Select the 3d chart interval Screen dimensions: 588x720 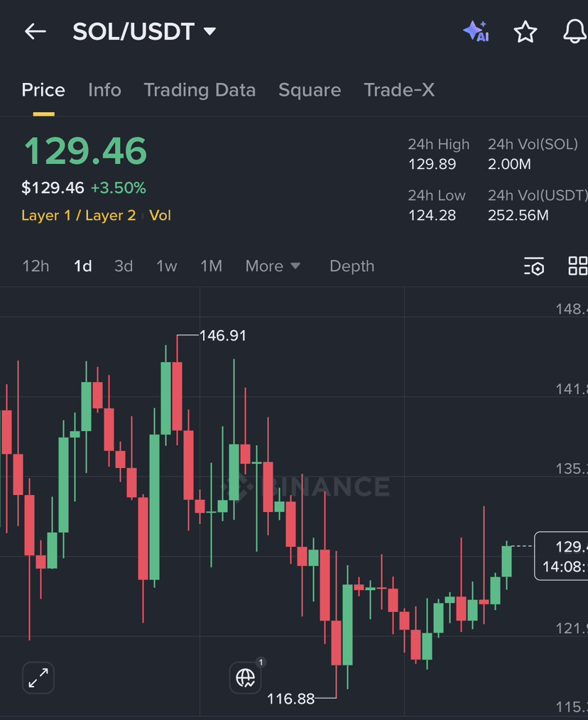pos(124,266)
